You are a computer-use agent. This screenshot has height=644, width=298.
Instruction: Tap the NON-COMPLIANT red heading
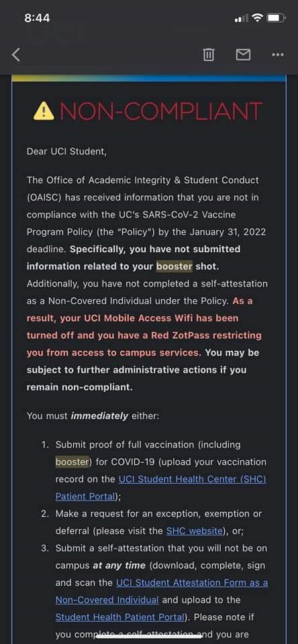[x=161, y=111]
